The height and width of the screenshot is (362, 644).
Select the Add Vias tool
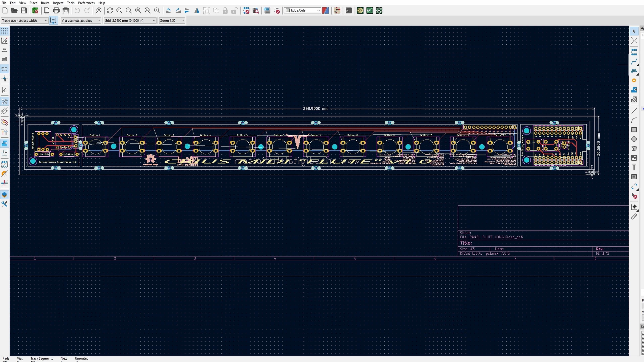634,80
